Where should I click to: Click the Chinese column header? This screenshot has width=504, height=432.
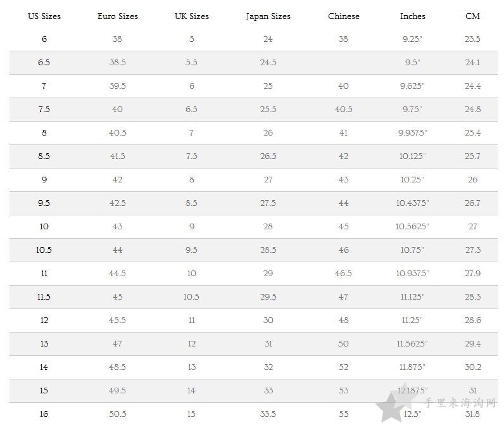tap(344, 16)
